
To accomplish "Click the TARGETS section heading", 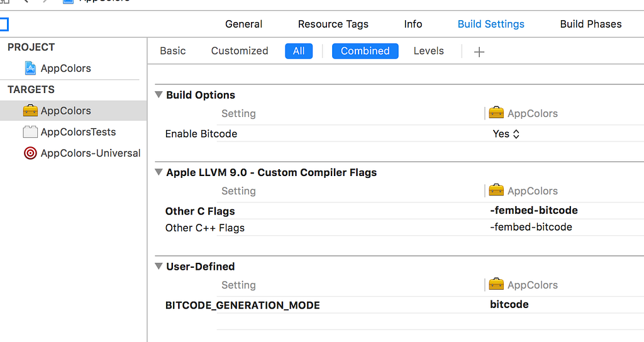I will (x=31, y=89).
